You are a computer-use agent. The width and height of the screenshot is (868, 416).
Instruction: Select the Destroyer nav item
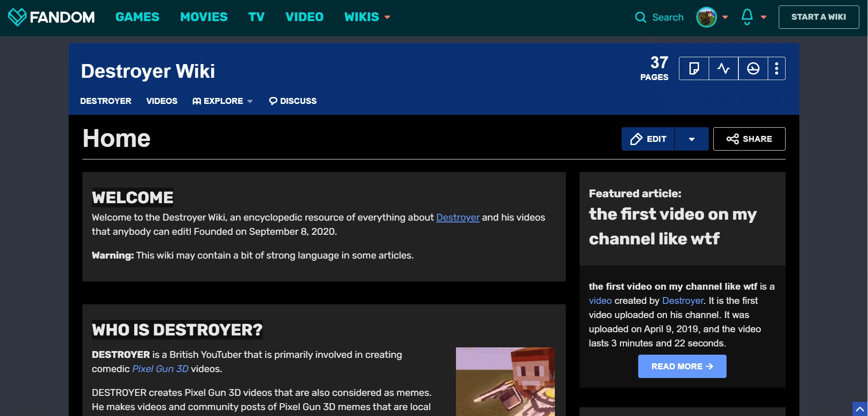(x=106, y=101)
